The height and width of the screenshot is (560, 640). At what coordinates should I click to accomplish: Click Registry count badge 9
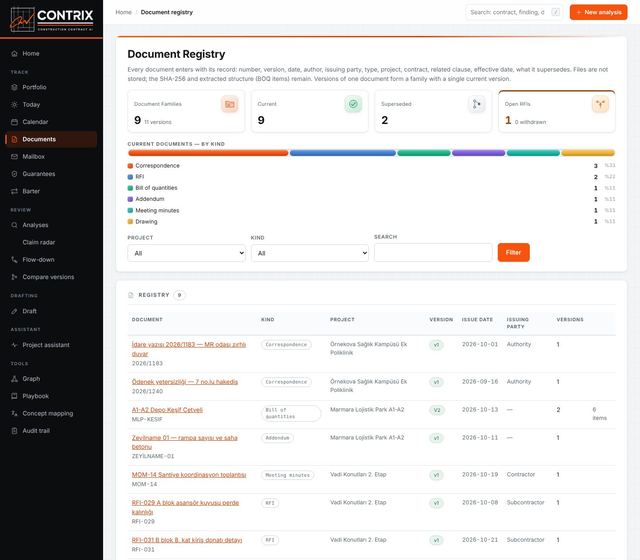(179, 295)
